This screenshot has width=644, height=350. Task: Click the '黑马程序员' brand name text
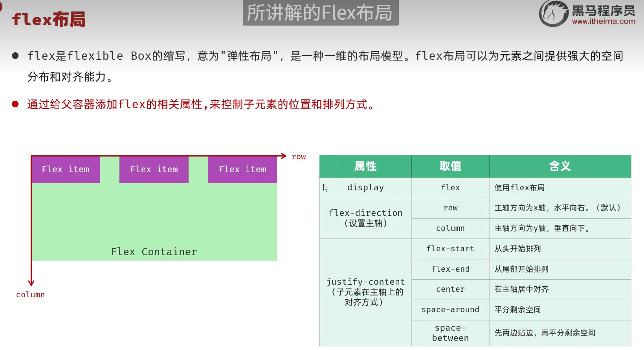[604, 11]
